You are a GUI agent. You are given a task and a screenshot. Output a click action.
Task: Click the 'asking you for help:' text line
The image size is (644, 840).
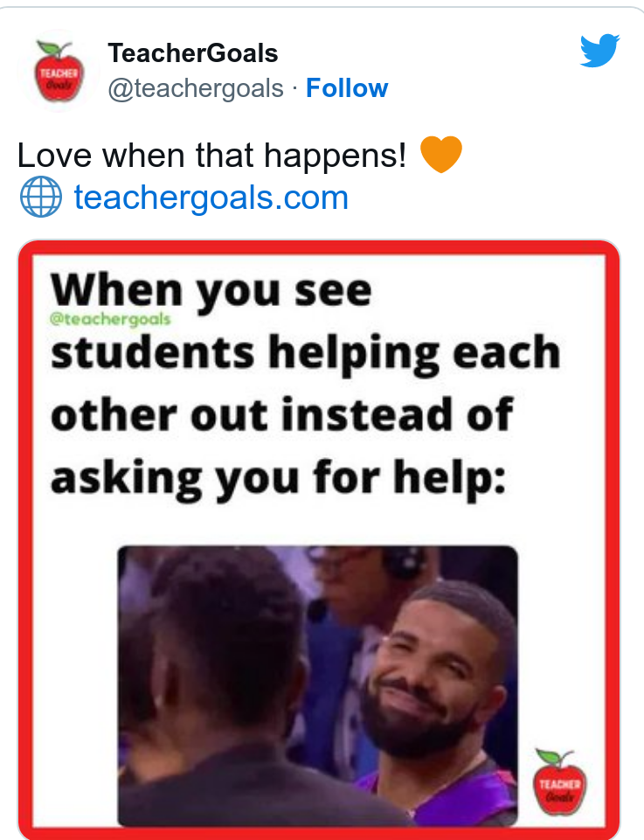coord(279,478)
